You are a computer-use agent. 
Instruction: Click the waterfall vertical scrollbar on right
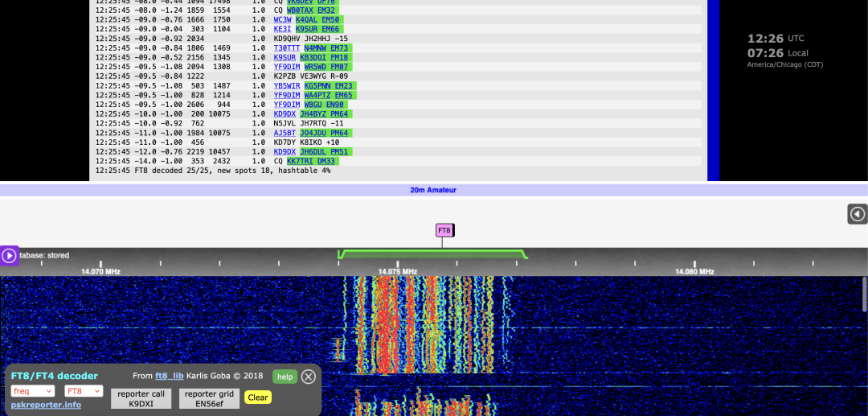865,296
